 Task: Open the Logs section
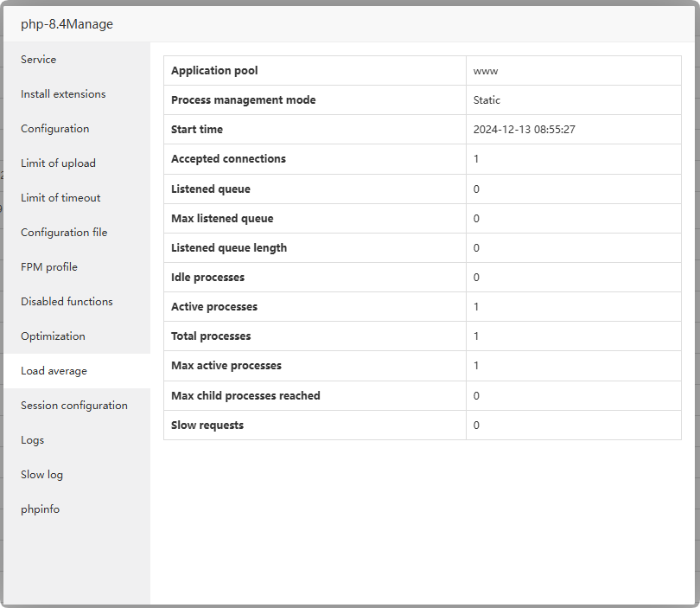[33, 440]
